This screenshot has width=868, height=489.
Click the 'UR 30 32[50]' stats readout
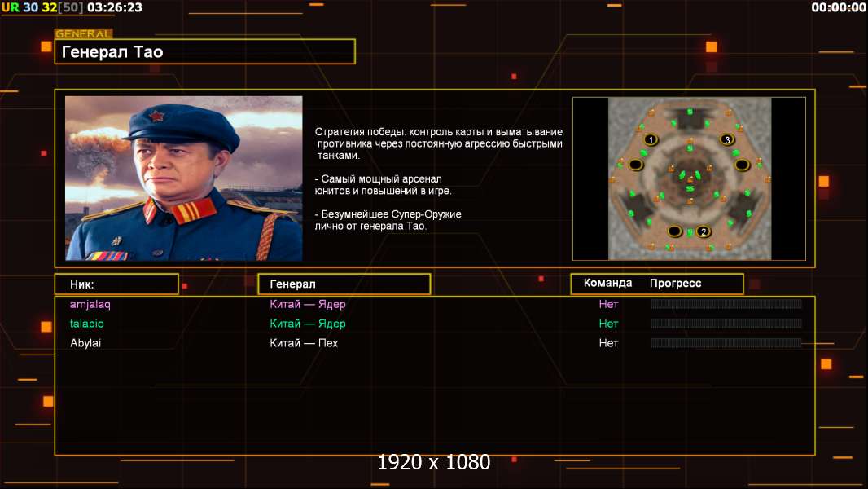pos(42,7)
